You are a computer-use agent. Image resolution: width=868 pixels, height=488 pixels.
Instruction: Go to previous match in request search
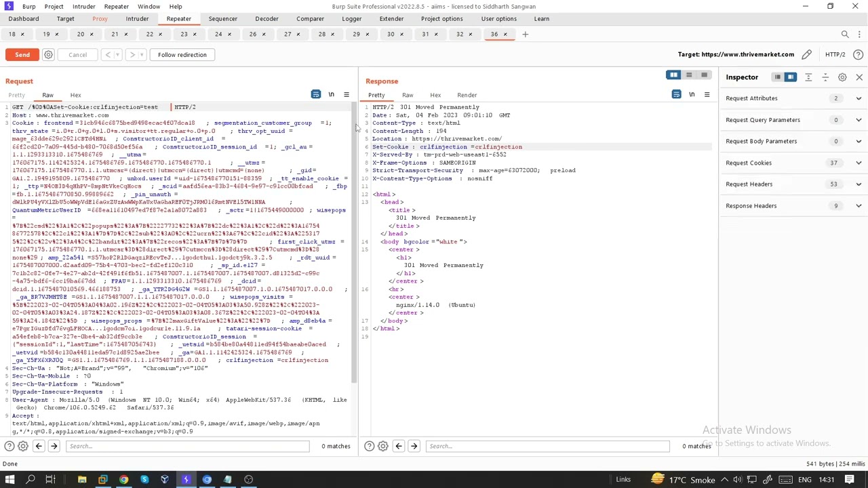tap(39, 446)
